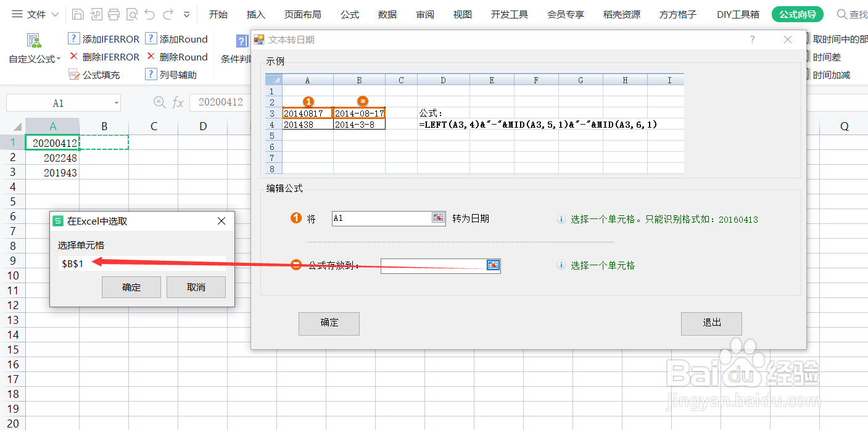Viewport: 868px width, 430px height.
Task: Click 确定 in the 在Excel中选取 dialog
Action: click(131, 287)
